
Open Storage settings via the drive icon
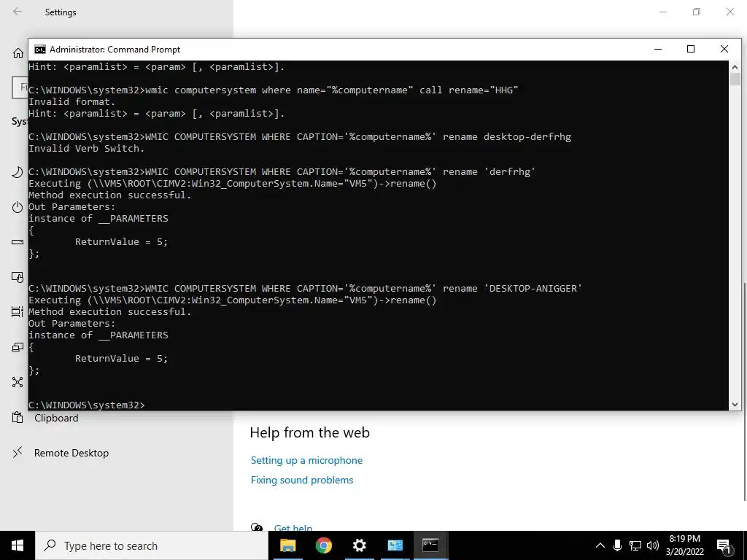click(x=18, y=242)
